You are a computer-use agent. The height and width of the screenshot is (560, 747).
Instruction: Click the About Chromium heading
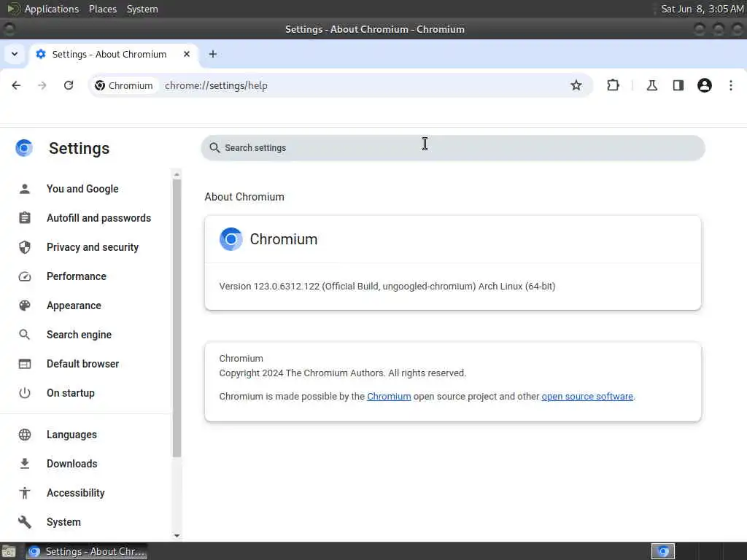click(244, 197)
